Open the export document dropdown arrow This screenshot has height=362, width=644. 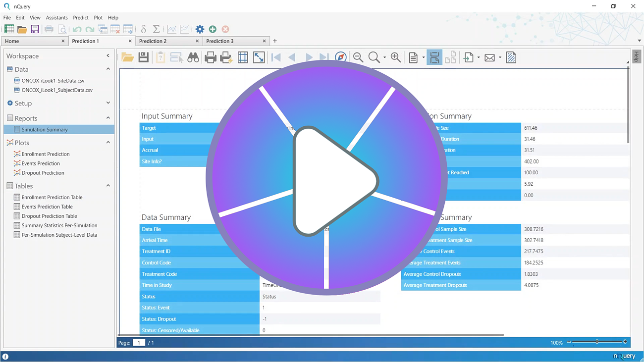click(479, 58)
